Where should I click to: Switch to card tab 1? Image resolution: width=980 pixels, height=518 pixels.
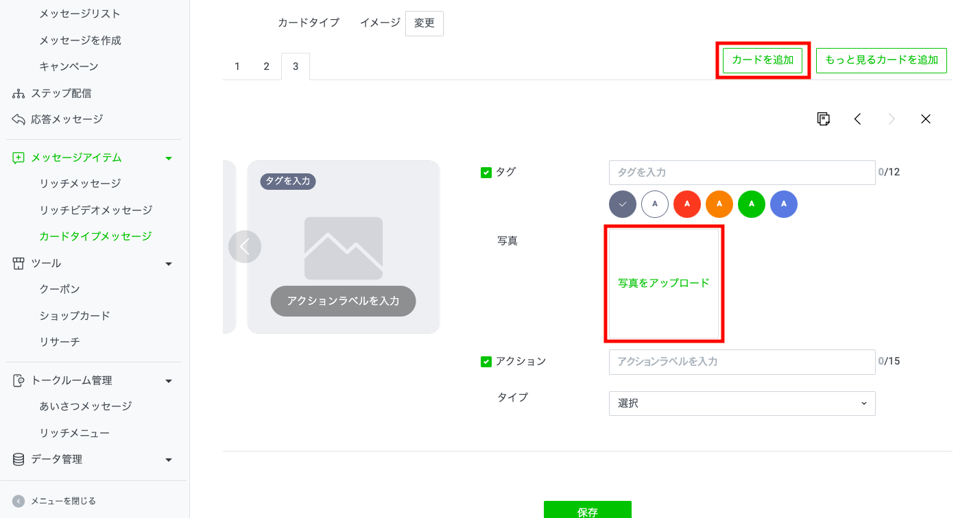pyautogui.click(x=237, y=66)
